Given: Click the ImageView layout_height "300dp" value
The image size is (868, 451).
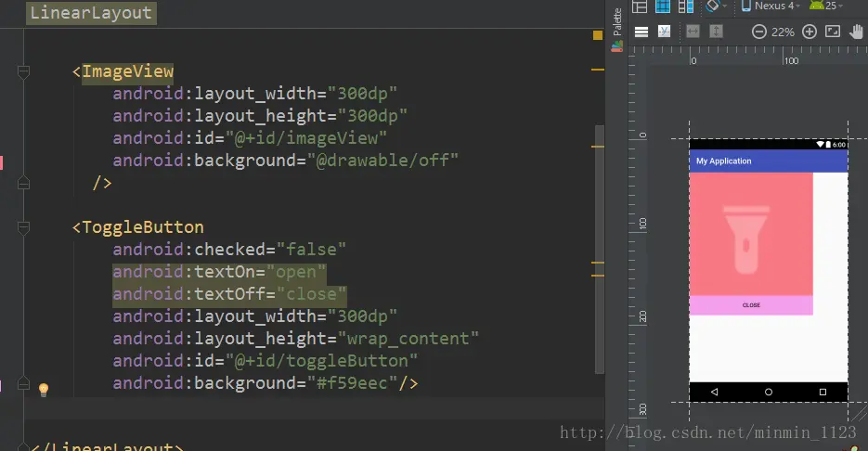Looking at the screenshot, I should click(x=372, y=116).
